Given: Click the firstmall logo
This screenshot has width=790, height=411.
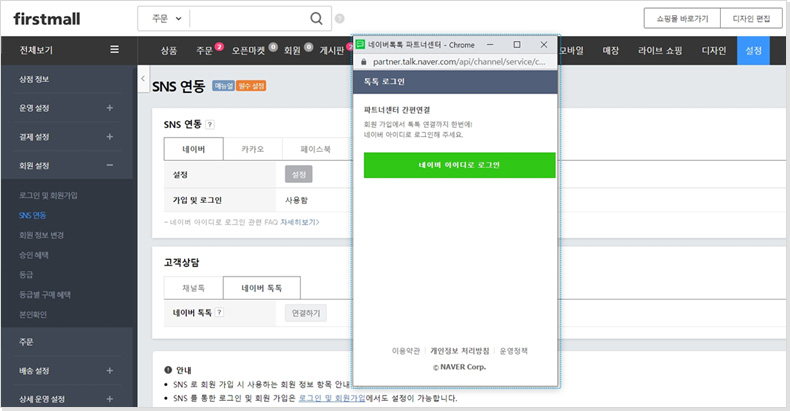Looking at the screenshot, I should [46, 19].
